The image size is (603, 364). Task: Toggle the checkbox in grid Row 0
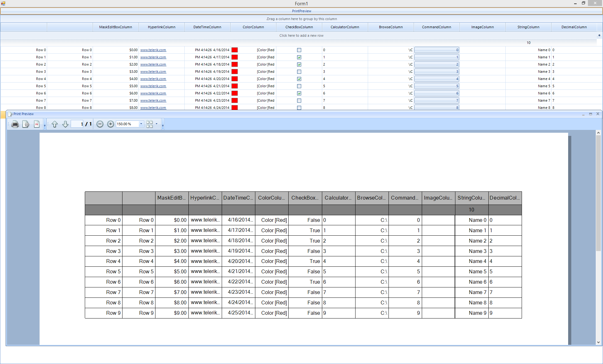tap(299, 50)
